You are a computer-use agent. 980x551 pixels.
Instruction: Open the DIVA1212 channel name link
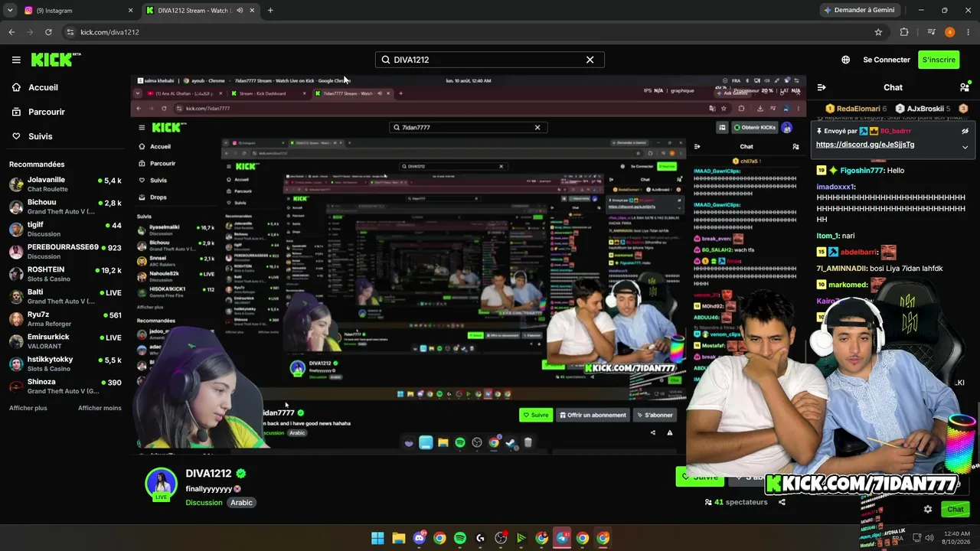[x=208, y=474]
